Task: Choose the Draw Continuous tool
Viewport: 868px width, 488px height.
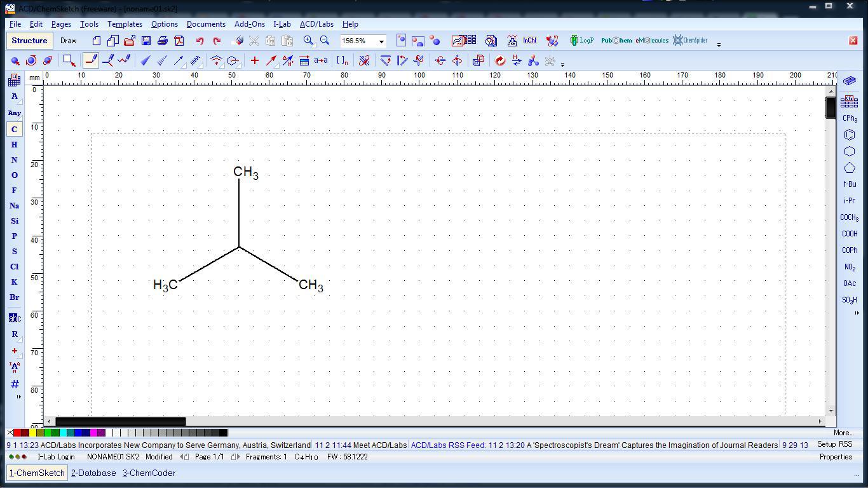Action: point(107,60)
